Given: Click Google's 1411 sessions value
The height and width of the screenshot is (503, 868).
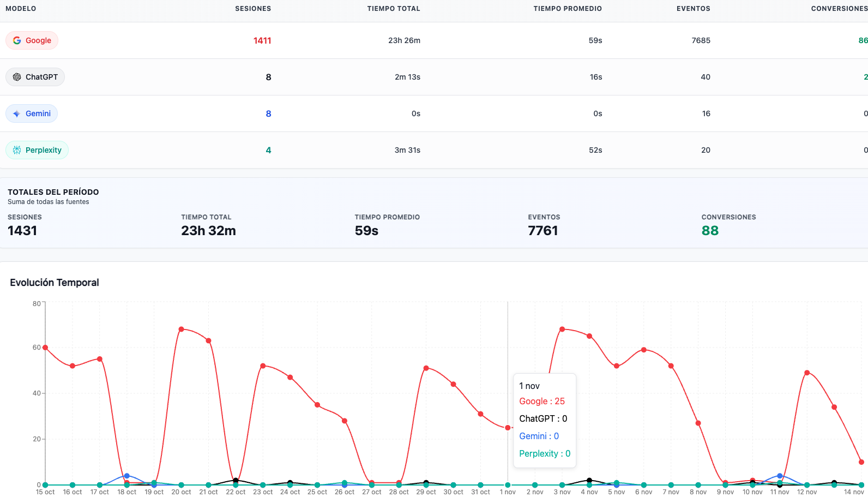Looking at the screenshot, I should [x=262, y=40].
